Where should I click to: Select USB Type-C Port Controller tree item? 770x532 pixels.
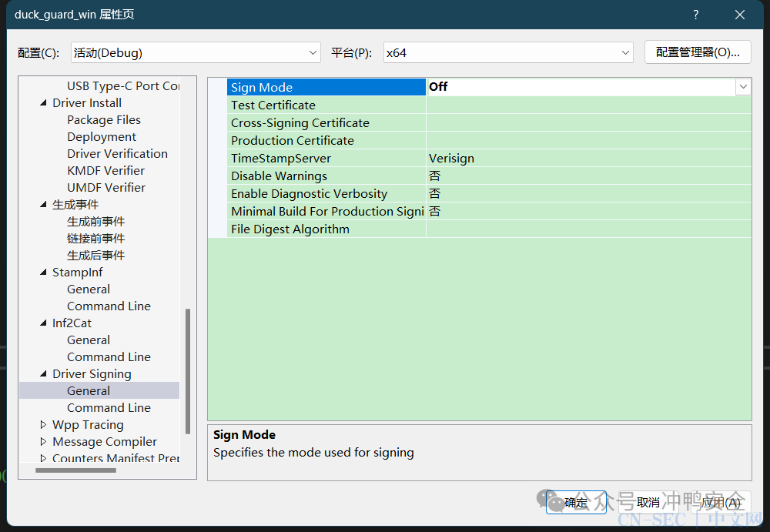coord(123,86)
